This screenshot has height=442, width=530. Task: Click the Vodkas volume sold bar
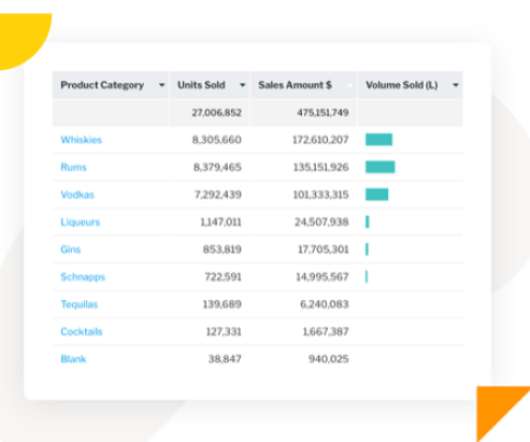(377, 194)
